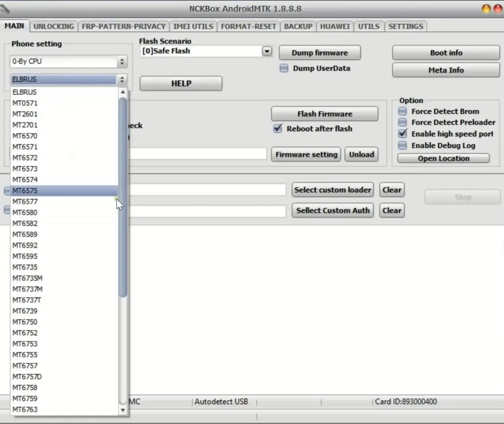
Task: Clear the custom auth field
Action: 392,211
